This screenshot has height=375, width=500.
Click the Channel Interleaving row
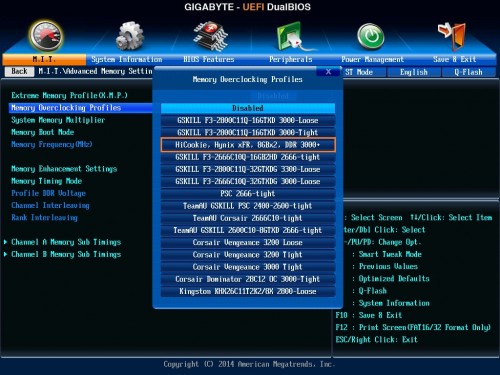click(50, 206)
